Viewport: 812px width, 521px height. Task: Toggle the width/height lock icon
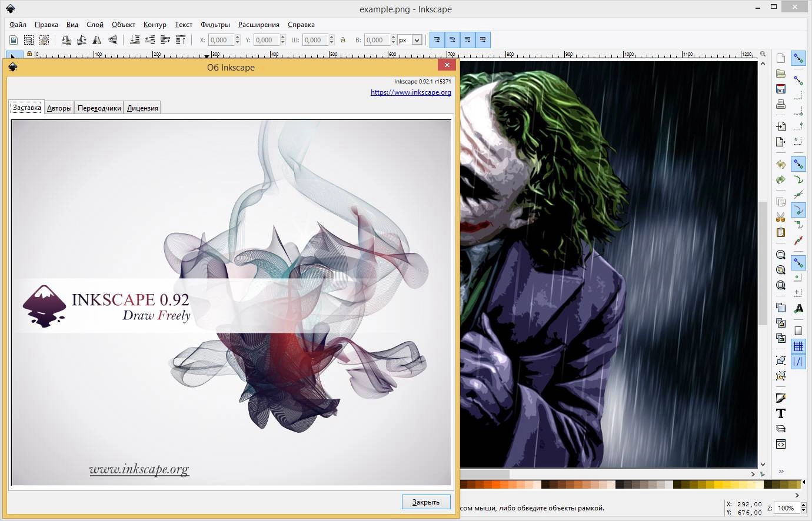pos(343,40)
